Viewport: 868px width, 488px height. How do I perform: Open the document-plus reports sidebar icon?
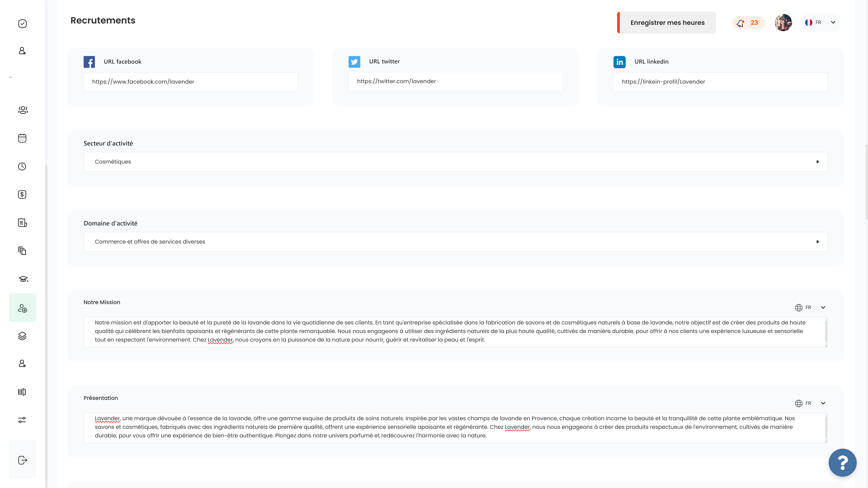coord(22,223)
